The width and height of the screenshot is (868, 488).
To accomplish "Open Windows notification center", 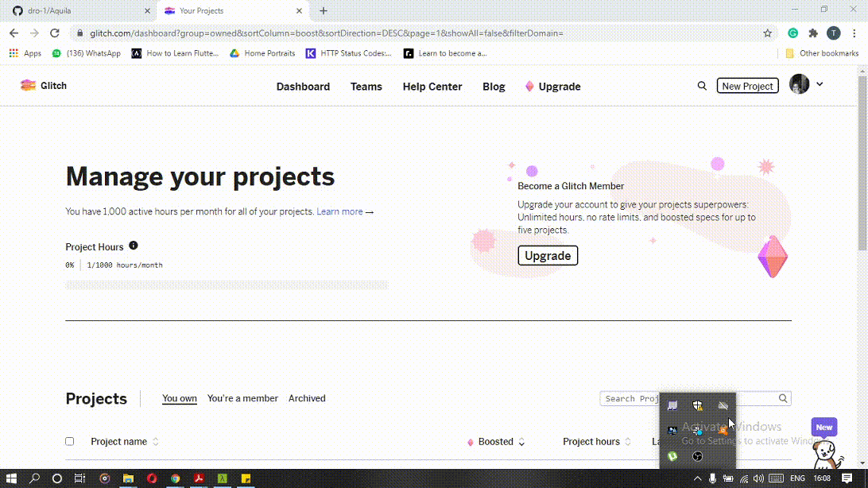I will pyautogui.click(x=847, y=478).
